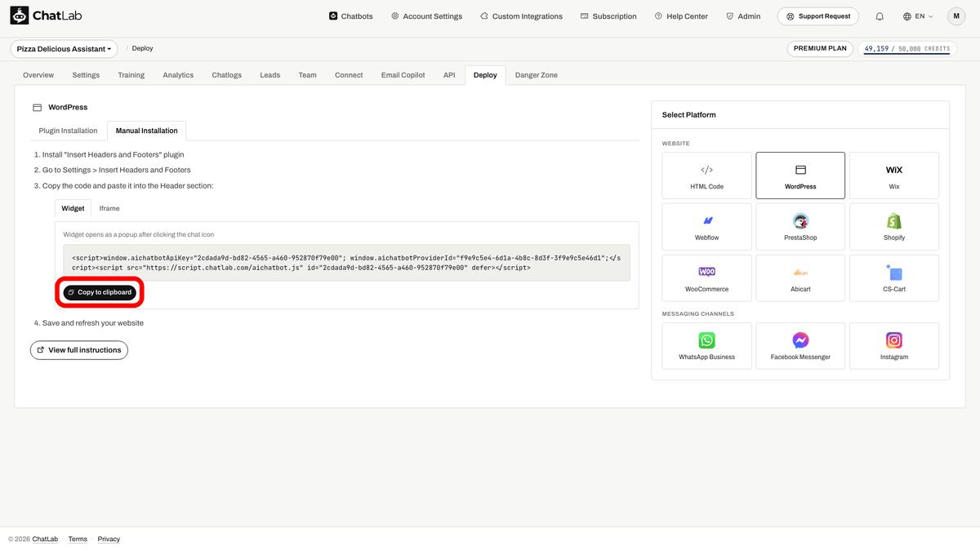The image size is (980, 551).
Task: Copy widget code to clipboard
Action: (100, 292)
